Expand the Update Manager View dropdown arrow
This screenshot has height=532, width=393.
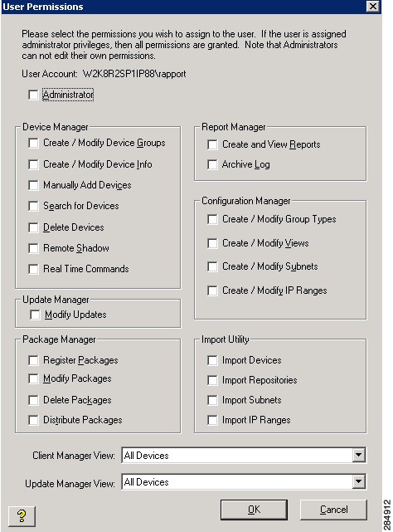[359, 481]
